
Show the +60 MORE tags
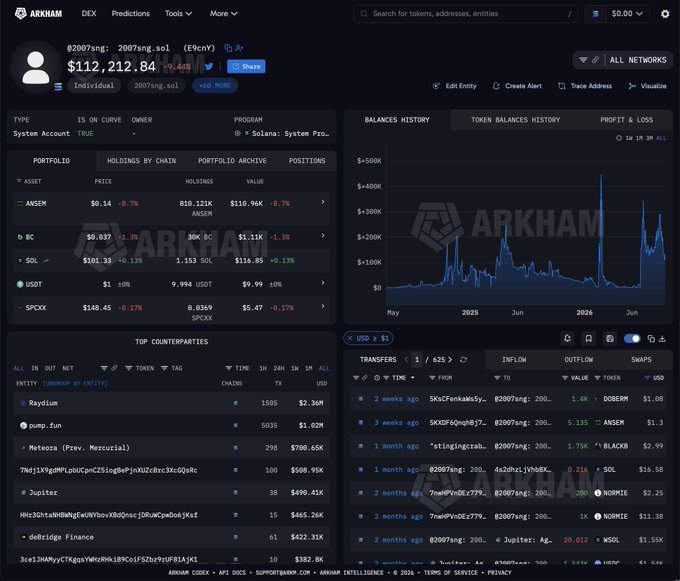[x=215, y=85]
